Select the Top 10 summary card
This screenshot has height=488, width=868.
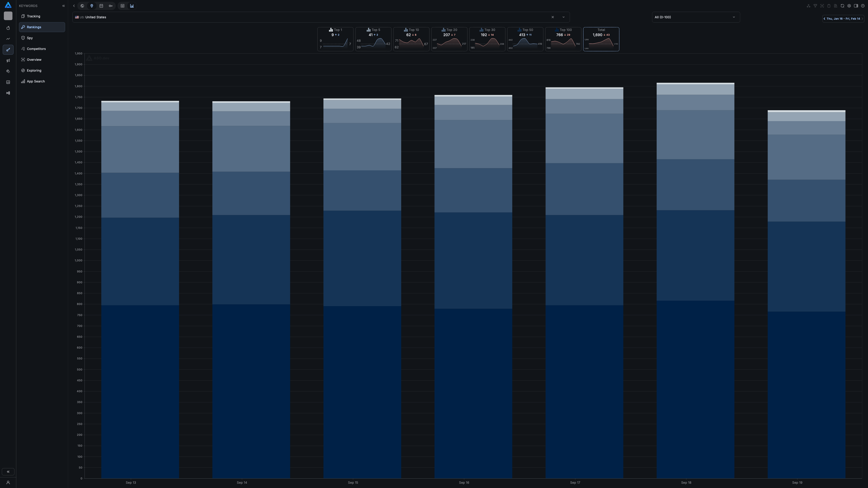tap(411, 39)
